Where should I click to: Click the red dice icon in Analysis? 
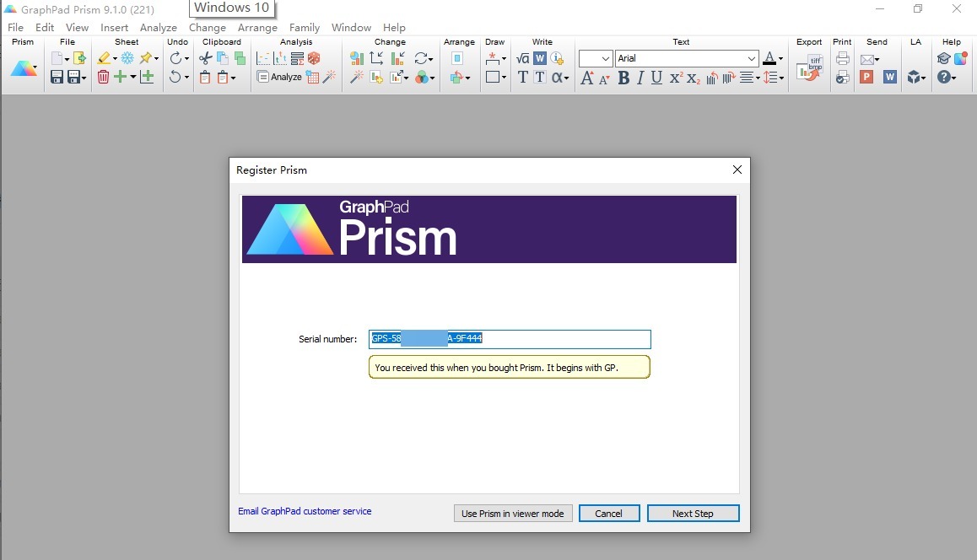(x=314, y=58)
